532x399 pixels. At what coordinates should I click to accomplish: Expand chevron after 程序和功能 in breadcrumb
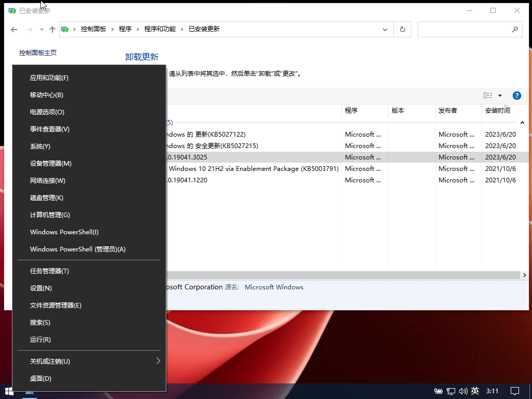click(182, 30)
